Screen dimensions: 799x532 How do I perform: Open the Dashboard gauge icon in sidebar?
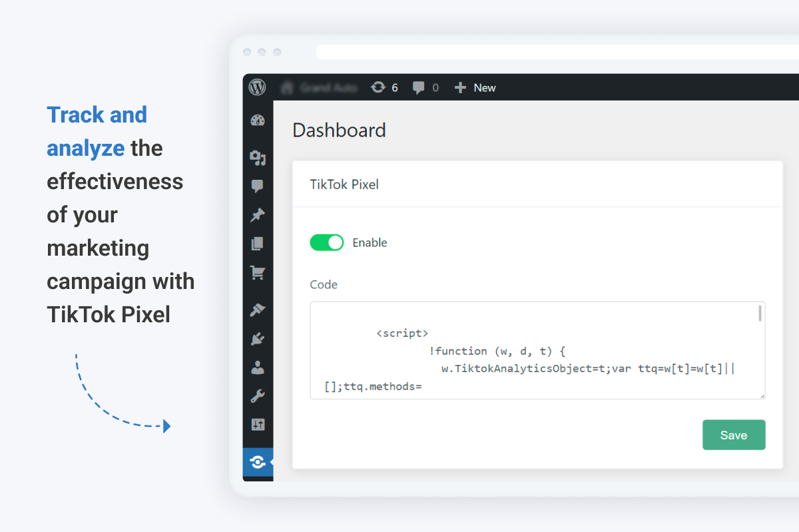pyautogui.click(x=258, y=121)
